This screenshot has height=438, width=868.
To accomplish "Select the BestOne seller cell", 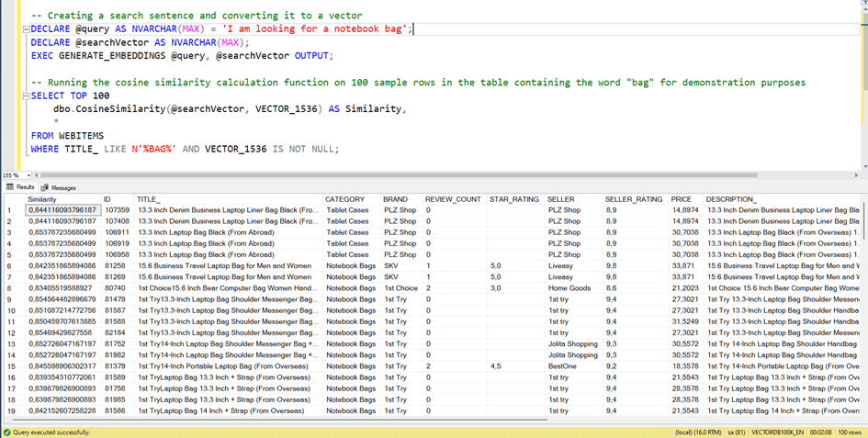I will point(563,365).
